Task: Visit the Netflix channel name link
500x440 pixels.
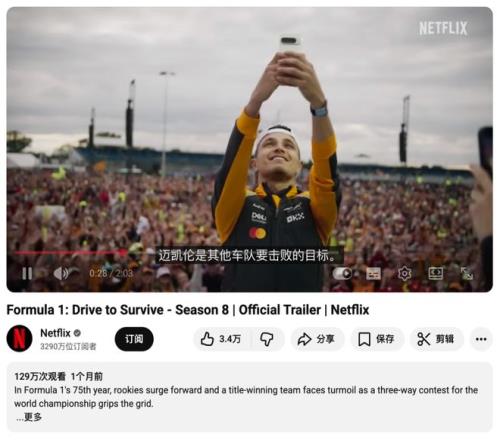Action: click(55, 333)
